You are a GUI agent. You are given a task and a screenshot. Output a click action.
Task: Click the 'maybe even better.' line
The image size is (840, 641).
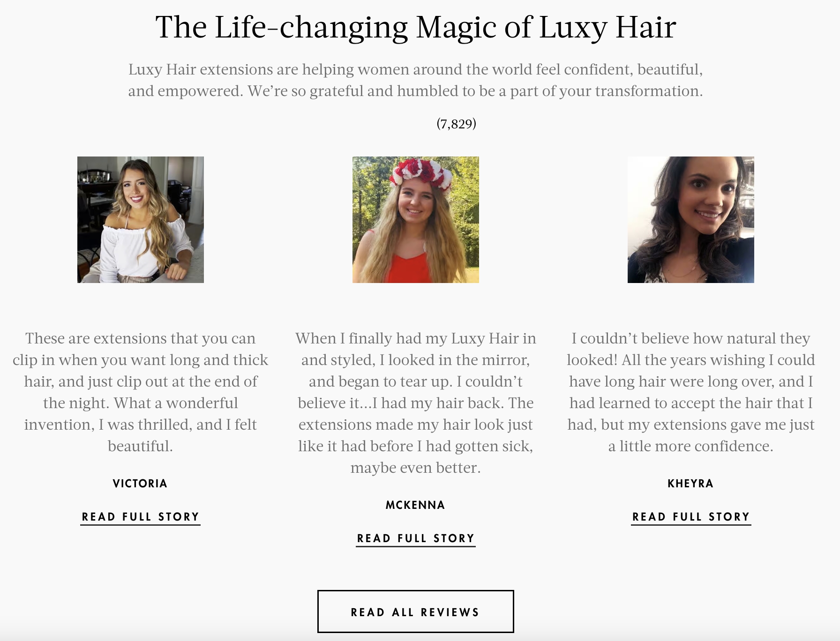[x=416, y=468]
